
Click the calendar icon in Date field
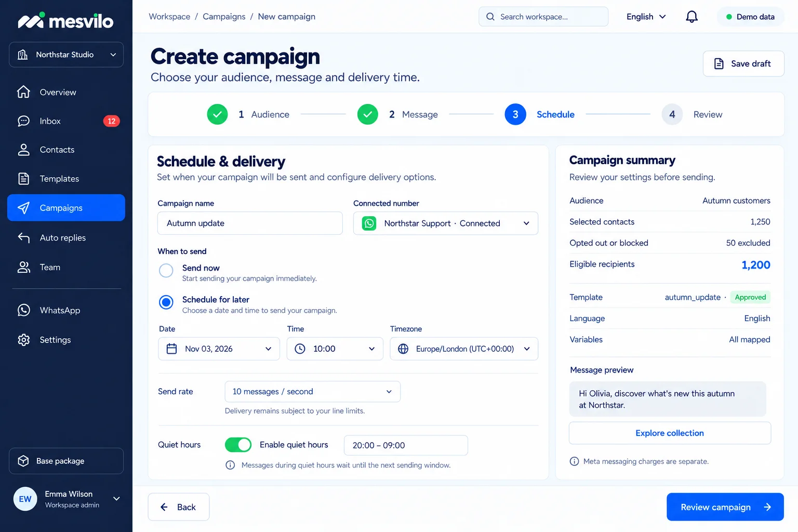(171, 349)
